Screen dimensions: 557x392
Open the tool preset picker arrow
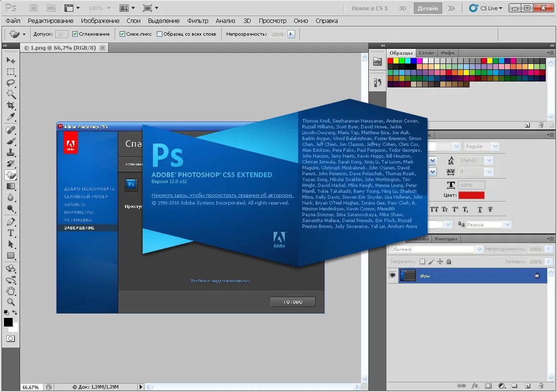pyautogui.click(x=24, y=35)
